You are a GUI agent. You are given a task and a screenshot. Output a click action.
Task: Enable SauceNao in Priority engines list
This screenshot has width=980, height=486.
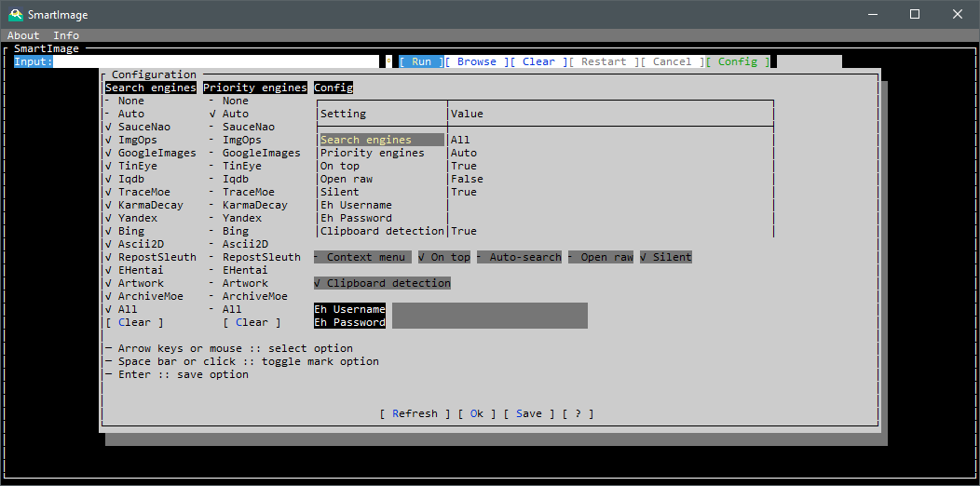click(x=242, y=127)
